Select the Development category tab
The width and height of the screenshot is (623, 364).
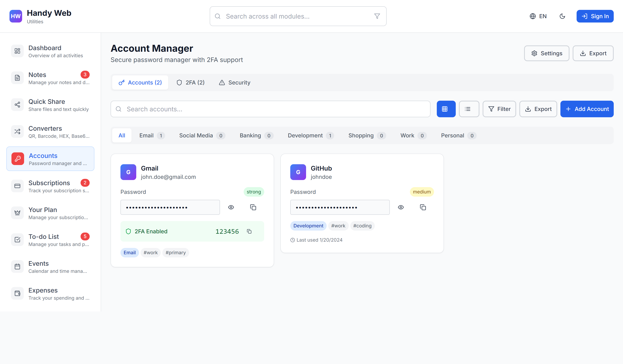coord(310,135)
